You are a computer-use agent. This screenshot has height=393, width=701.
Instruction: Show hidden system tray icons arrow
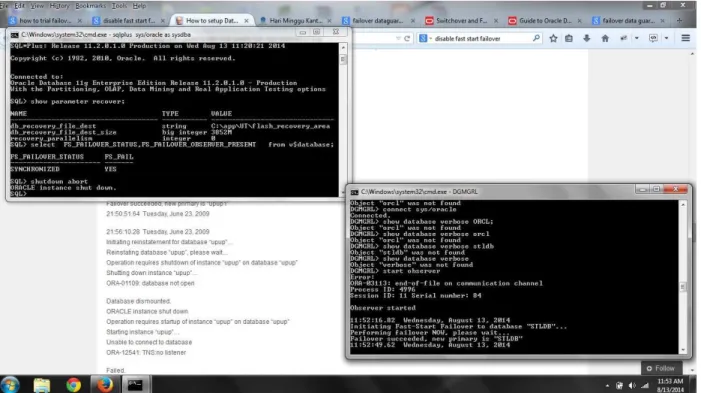click(607, 385)
